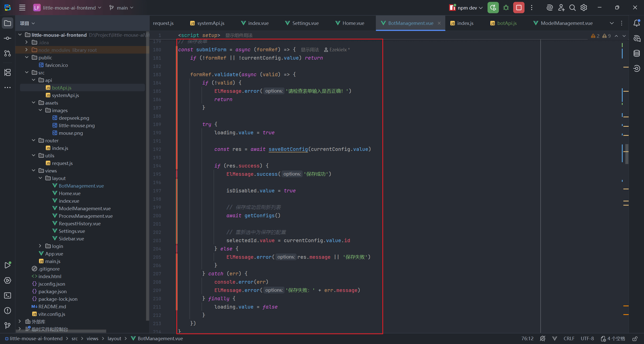Image resolution: width=644 pixels, height=344 pixels.
Task: Open the main branch dropdown
Action: pyautogui.click(x=122, y=8)
